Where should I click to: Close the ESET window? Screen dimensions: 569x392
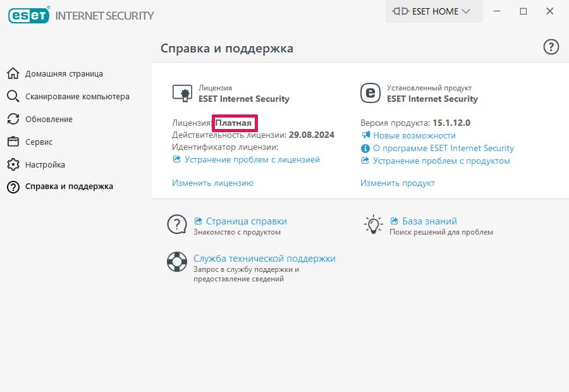pyautogui.click(x=550, y=11)
